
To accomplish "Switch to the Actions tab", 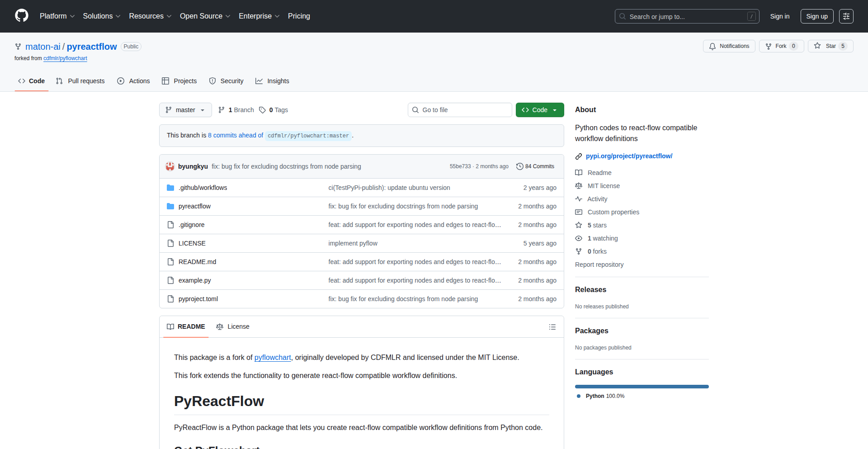I will pyautogui.click(x=133, y=81).
